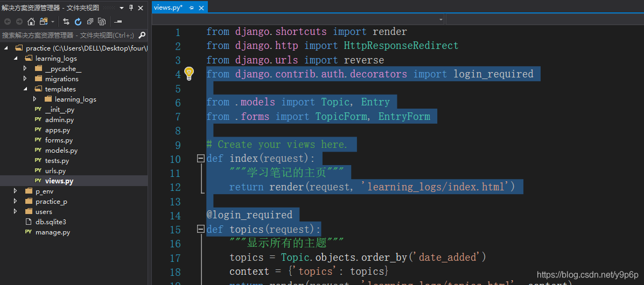Open the Solution Explorer window options dropdown arrow
644x285 pixels.
(123, 8)
